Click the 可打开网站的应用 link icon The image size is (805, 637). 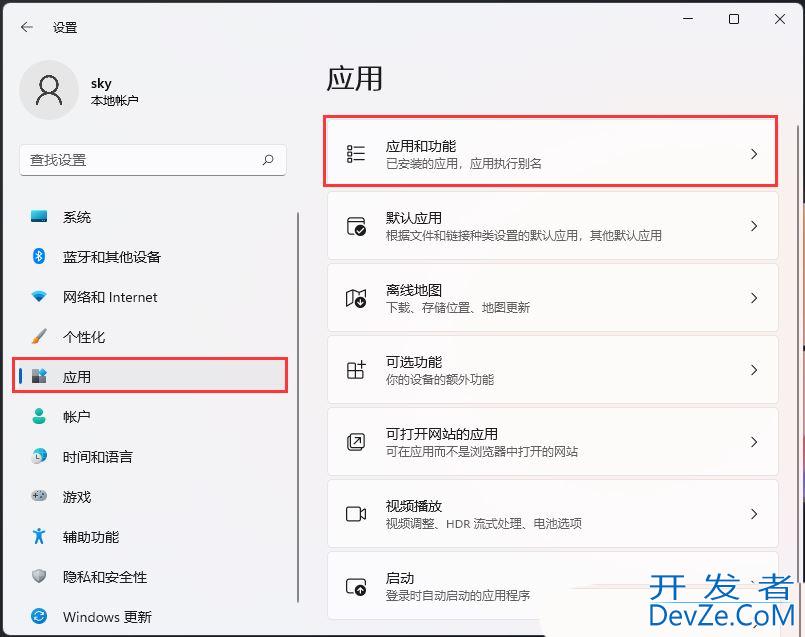tap(356, 441)
